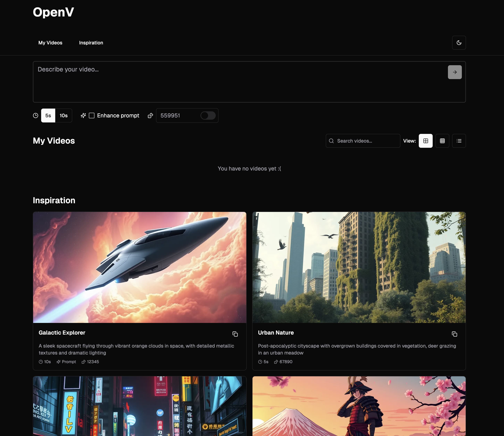504x436 pixels.
Task: Click the Galactic Explorer 10s duration label
Action: (45, 362)
